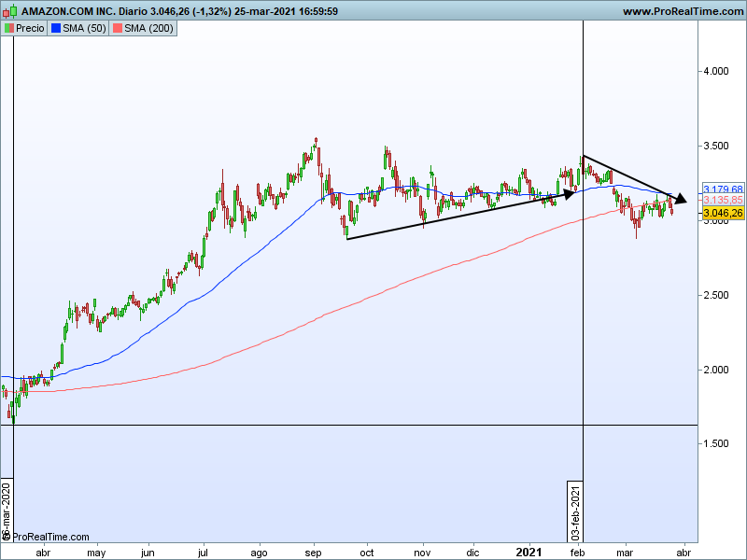Viewport: 747px width, 560px height.
Task: Click the 3.500 price axis label
Action: point(716,146)
